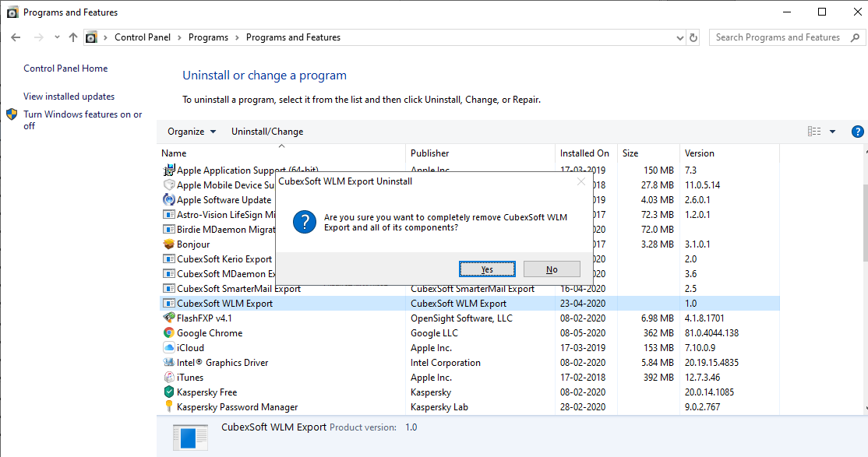Navigate to Programs breadcrumb

pos(208,37)
